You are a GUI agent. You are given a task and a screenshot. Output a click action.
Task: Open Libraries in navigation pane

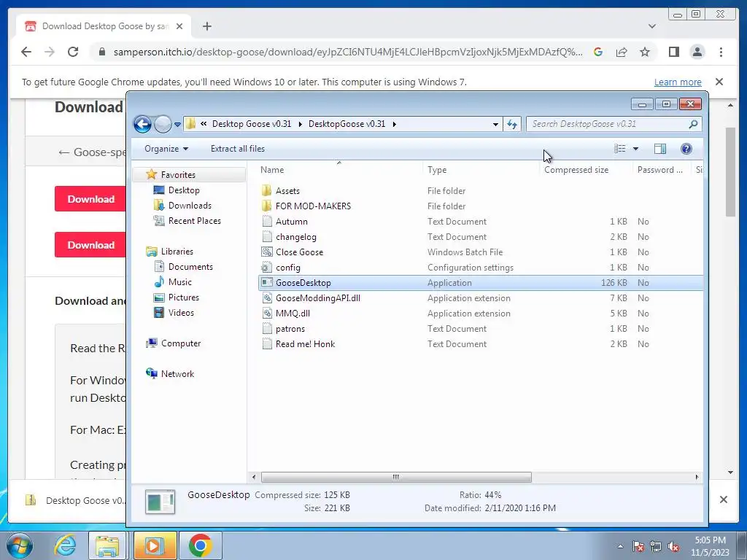point(177,252)
